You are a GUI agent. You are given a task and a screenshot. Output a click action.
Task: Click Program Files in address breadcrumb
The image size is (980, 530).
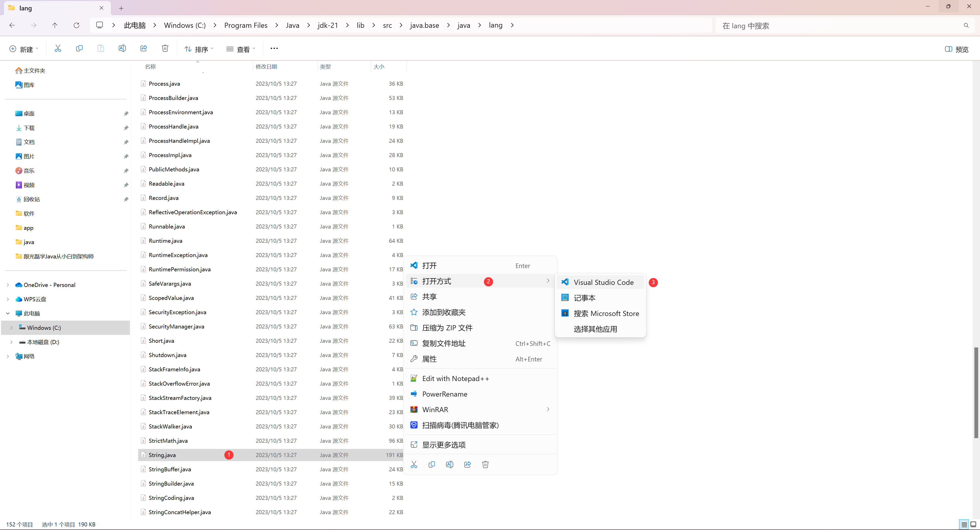tap(246, 26)
